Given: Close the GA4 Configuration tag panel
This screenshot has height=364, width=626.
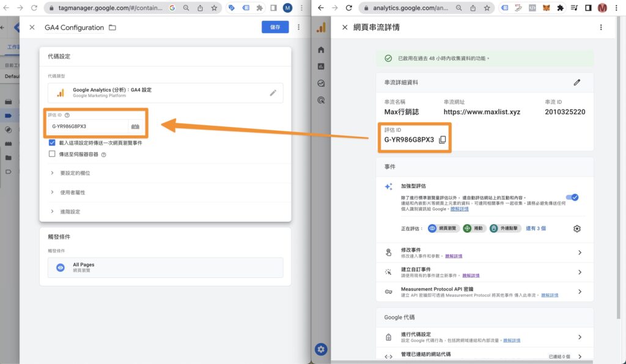Looking at the screenshot, I should coord(32,27).
